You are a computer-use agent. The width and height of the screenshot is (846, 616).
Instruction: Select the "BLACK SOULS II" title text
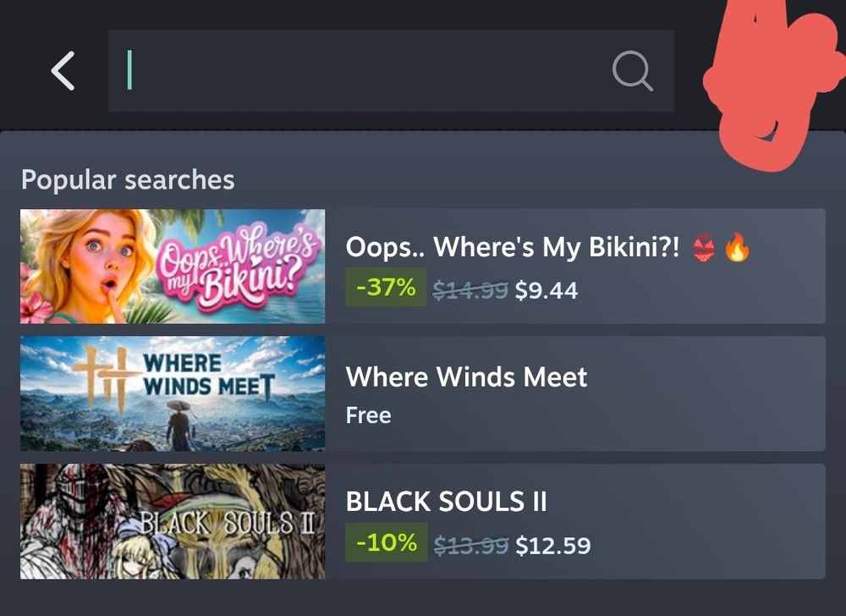coord(446,501)
